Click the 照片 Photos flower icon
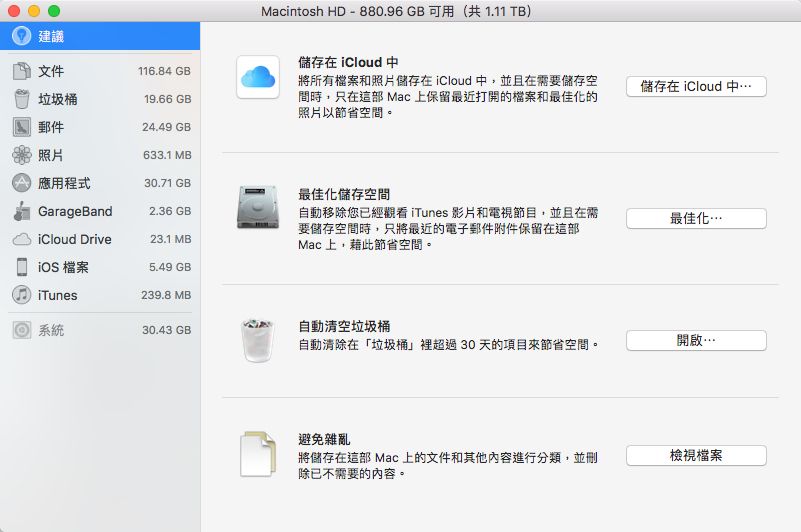Image resolution: width=801 pixels, height=532 pixels. (x=21, y=155)
